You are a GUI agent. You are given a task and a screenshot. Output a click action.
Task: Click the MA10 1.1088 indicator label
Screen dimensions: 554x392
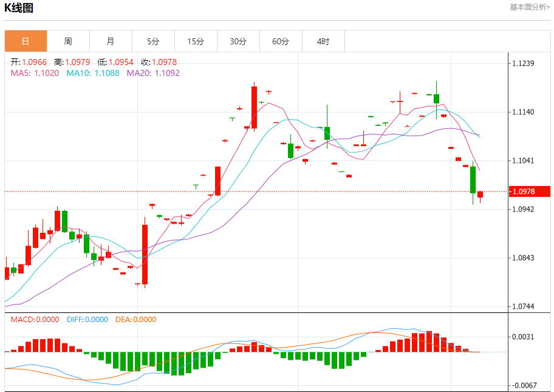point(92,73)
